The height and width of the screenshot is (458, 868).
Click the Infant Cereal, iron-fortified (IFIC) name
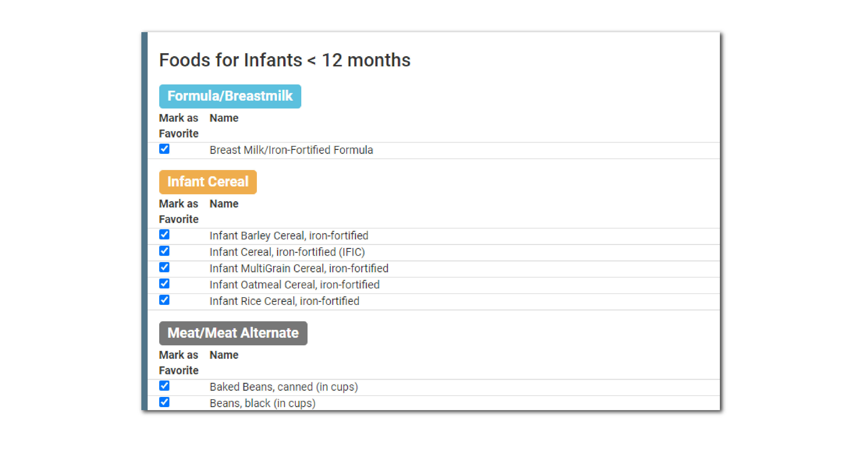pos(287,252)
